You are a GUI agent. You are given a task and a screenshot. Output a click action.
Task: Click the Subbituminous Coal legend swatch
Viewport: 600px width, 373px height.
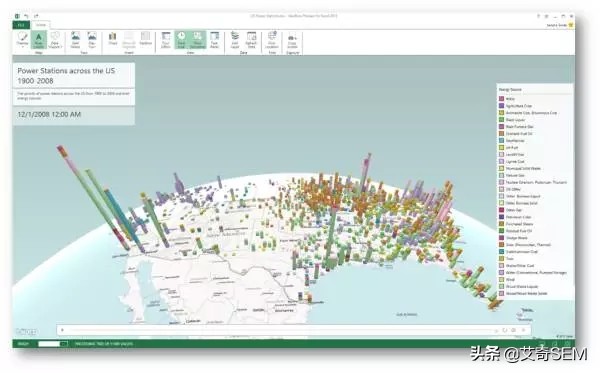(501, 251)
